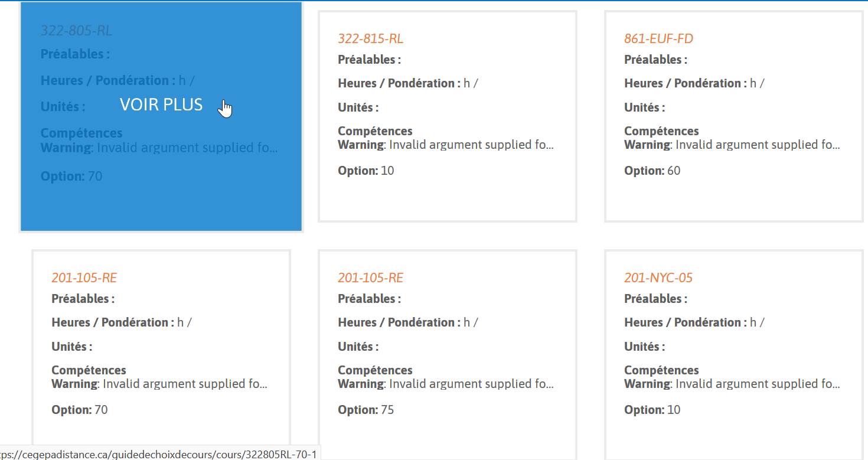Click the Warning text in the 322-815-RL card
Viewport: 868px width, 460px height.
(x=446, y=145)
